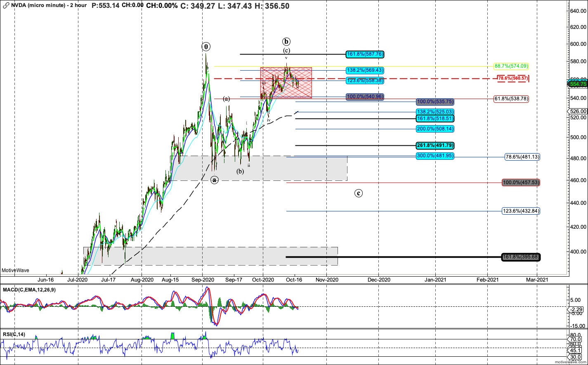Click the (c) wave label under circled b
The image size is (588, 365).
(x=286, y=51)
